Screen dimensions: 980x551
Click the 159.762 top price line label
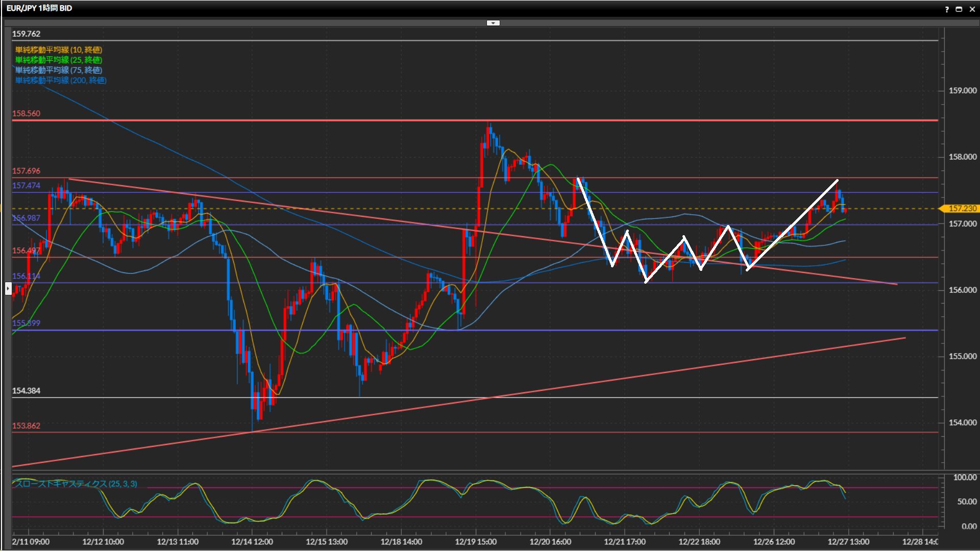pos(26,34)
